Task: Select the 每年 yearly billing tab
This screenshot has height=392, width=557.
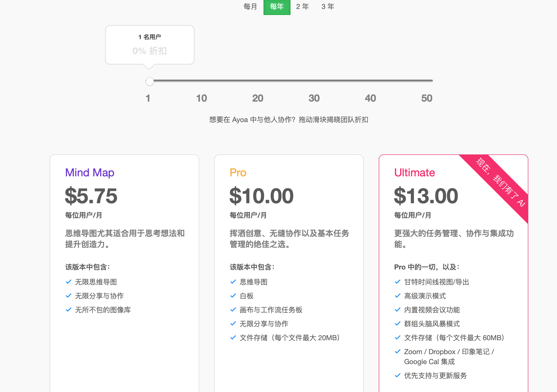Action: (277, 7)
